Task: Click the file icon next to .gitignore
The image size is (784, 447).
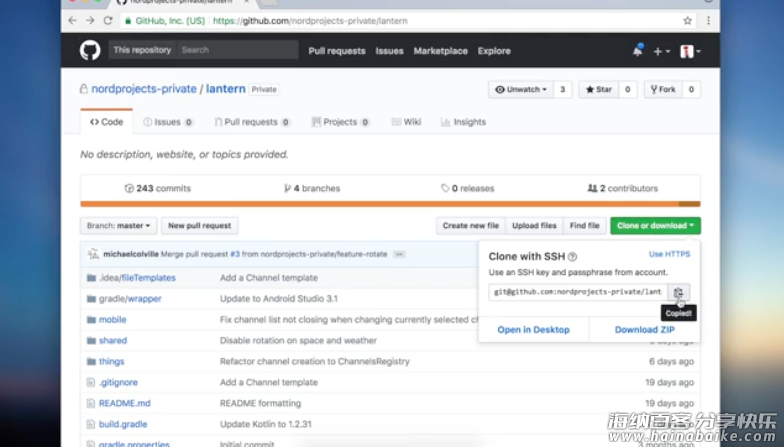Action: pyautogui.click(x=90, y=382)
